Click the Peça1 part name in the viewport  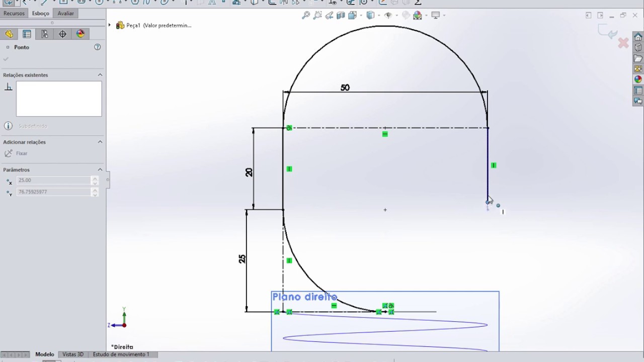tap(159, 25)
